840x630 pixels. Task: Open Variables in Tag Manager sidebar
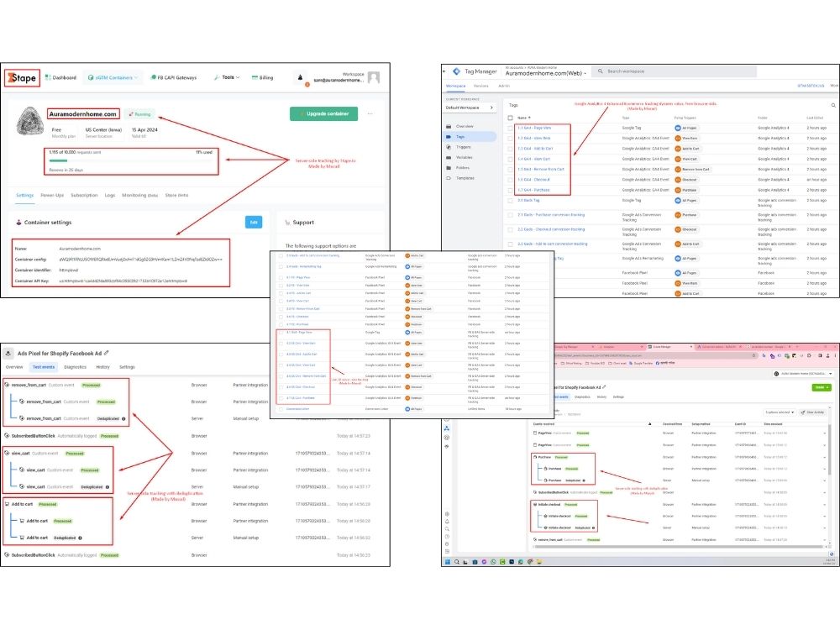click(464, 158)
